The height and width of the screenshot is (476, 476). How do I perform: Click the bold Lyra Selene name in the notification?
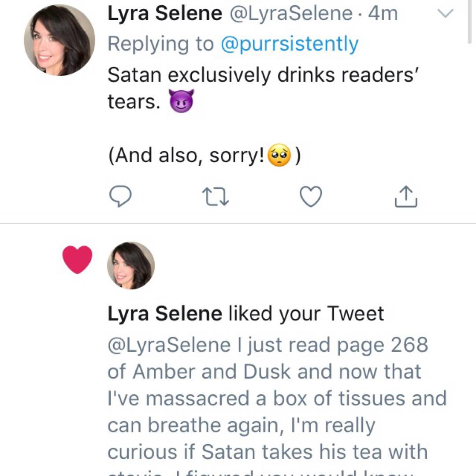coord(165,314)
